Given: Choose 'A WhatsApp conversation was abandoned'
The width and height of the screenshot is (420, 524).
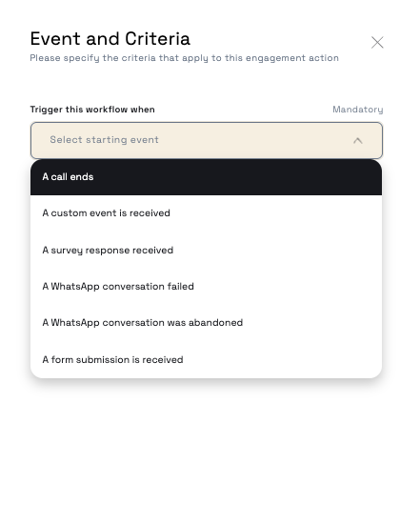Looking at the screenshot, I should 206,323.
